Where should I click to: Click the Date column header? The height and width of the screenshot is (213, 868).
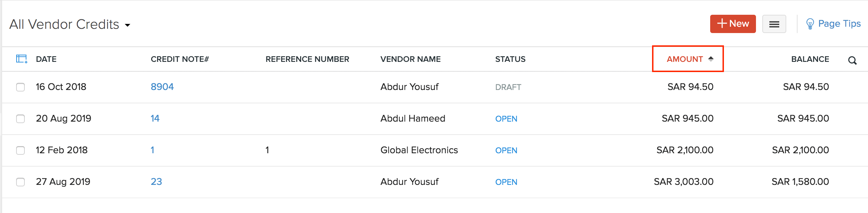click(x=46, y=59)
